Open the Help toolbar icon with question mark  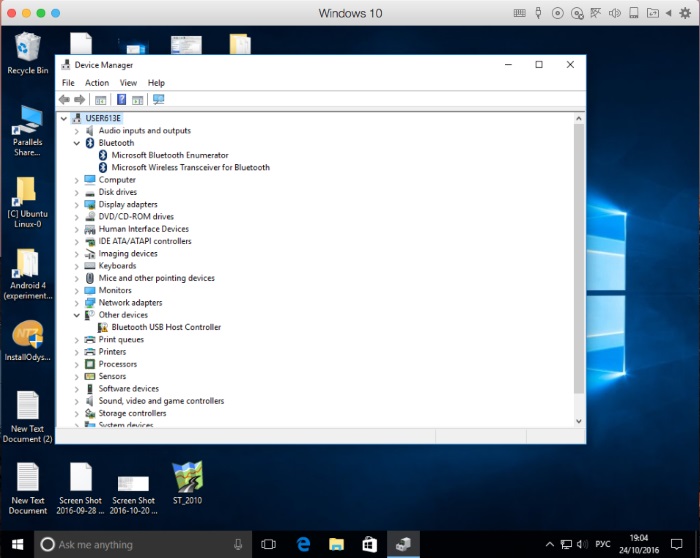pyautogui.click(x=121, y=100)
